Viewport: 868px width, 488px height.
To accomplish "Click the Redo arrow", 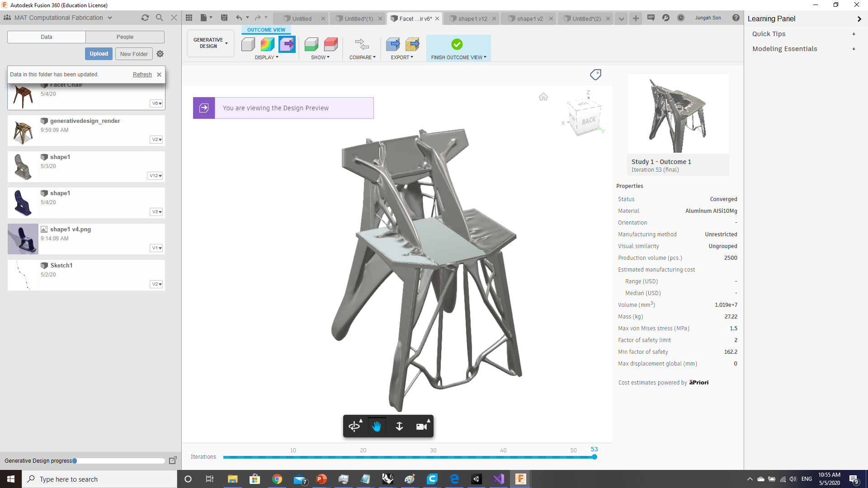I will (x=258, y=18).
